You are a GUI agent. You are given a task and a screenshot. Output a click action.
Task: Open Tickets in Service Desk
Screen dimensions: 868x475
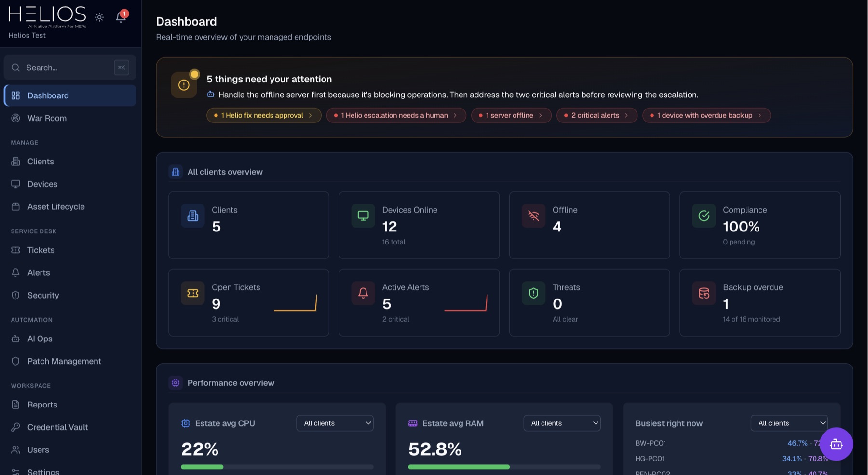(70, 250)
